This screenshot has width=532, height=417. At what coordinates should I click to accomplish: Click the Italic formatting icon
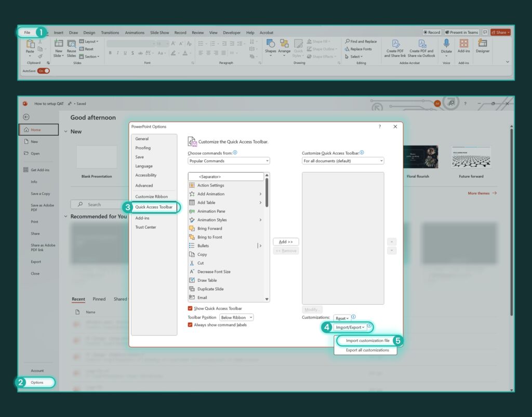[118, 53]
